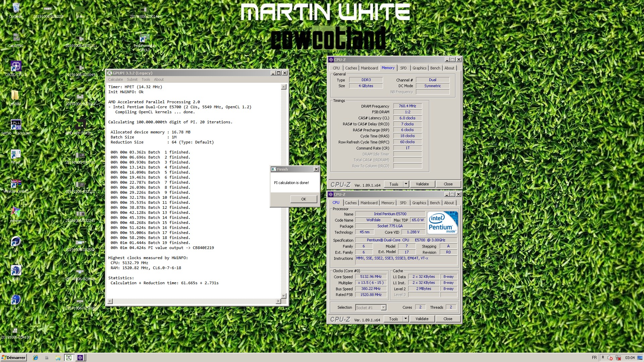Close the Finish dialog with X
Viewport: 644px width, 362px height.
point(316,169)
